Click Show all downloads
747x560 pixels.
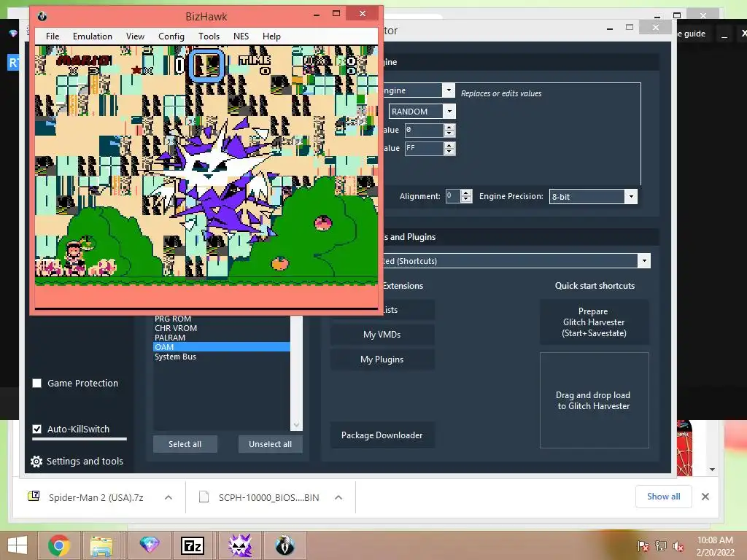coord(663,497)
